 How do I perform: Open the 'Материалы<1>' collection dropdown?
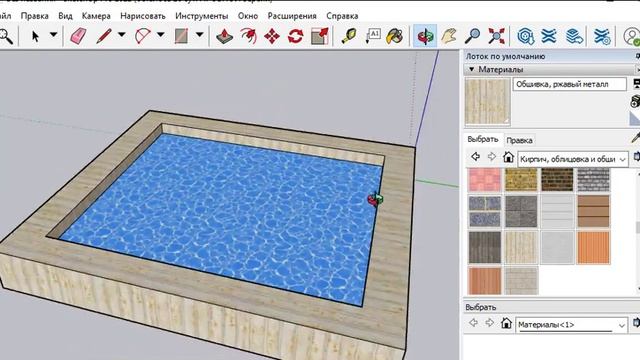coord(571,325)
